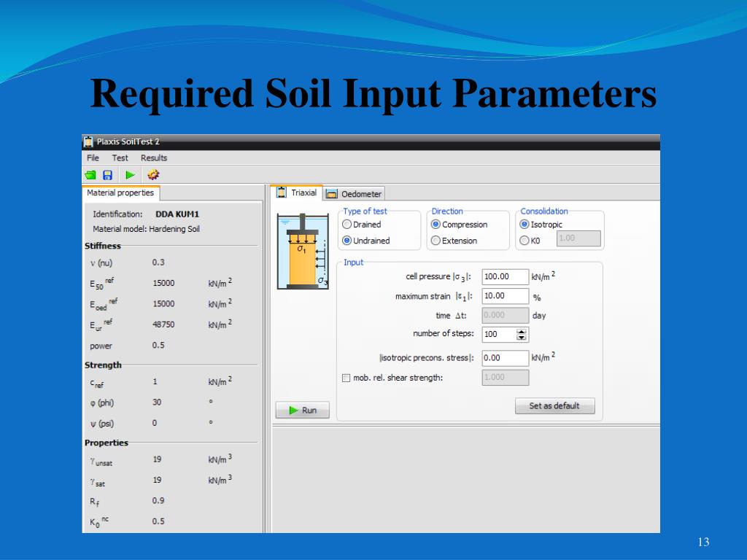Screen dimensions: 747x560
Task: Click the blue save disk icon
Action: (x=108, y=175)
